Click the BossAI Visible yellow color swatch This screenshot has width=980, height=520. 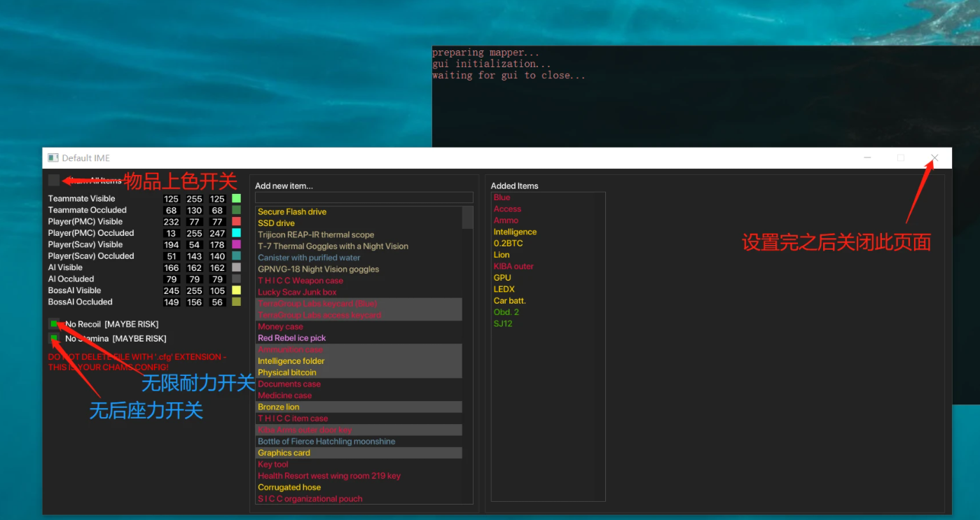[236, 290]
